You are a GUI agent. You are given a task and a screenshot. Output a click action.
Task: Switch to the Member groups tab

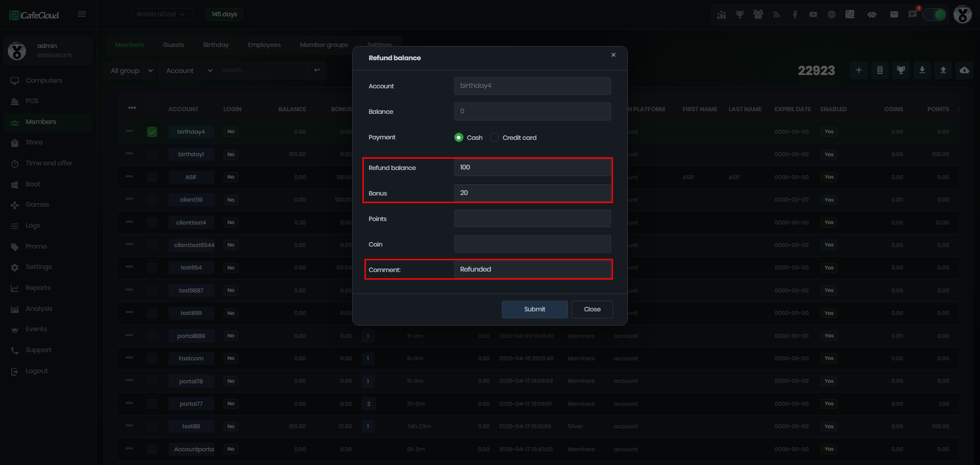(324, 45)
